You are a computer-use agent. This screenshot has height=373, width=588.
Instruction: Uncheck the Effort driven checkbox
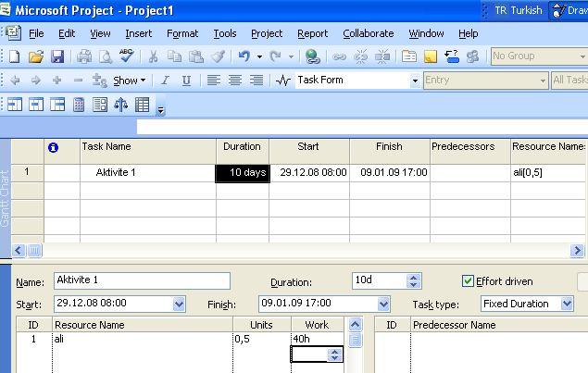click(x=468, y=281)
